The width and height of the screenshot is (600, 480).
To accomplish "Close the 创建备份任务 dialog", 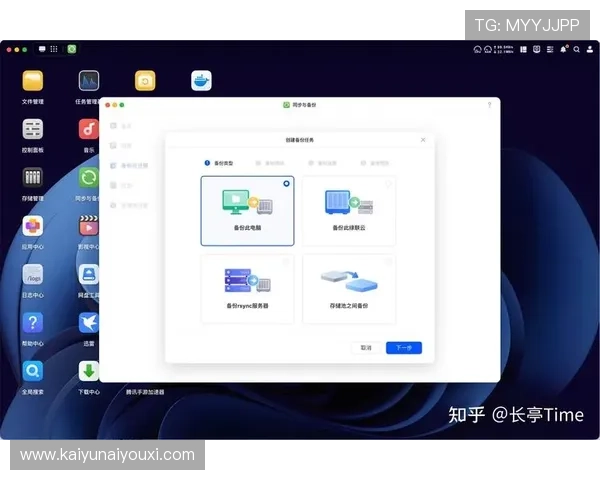I will pos(423,140).
